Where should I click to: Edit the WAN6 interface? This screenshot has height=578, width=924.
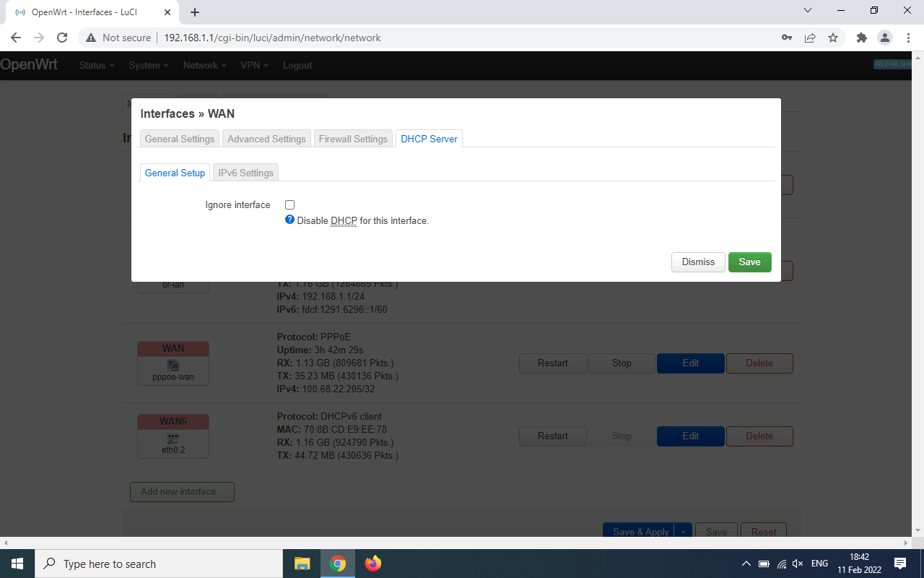pos(691,436)
